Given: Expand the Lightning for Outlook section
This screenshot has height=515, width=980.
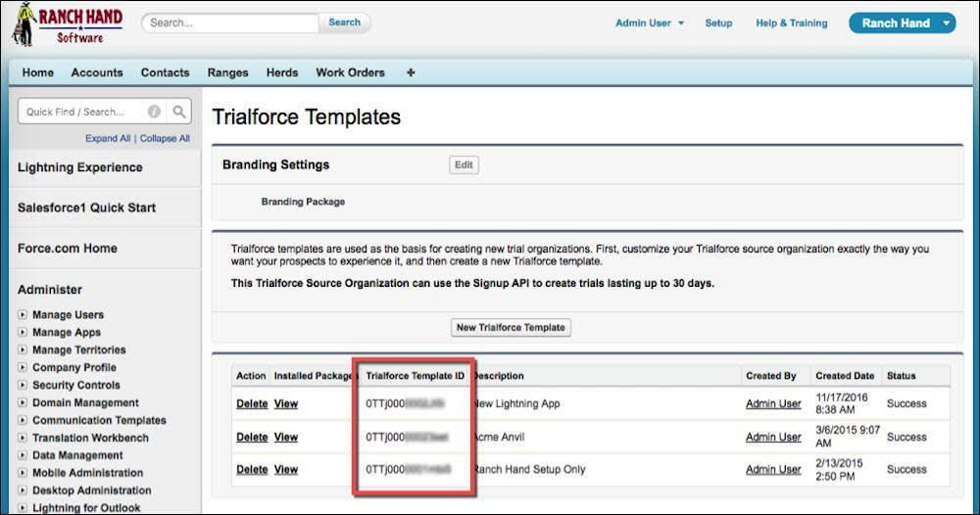Looking at the screenshot, I should 23,507.
